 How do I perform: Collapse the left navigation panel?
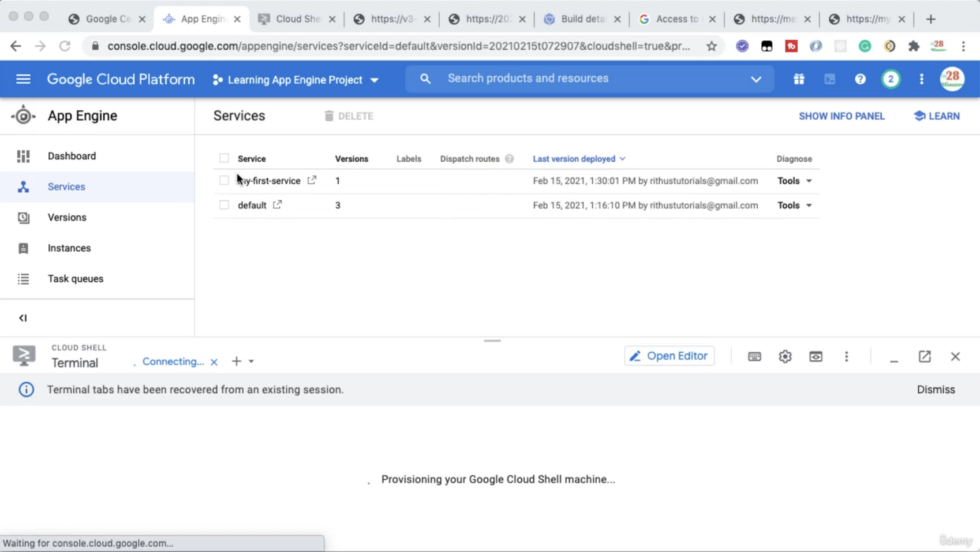23,318
